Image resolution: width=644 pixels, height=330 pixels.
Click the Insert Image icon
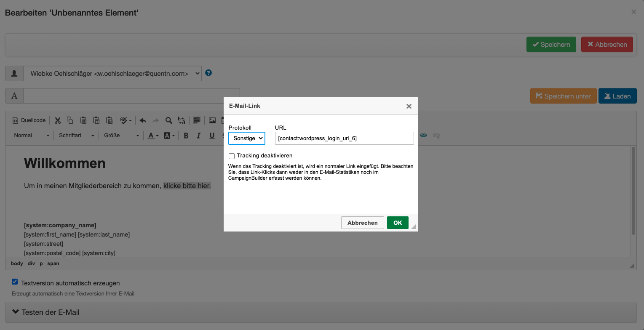212,120
